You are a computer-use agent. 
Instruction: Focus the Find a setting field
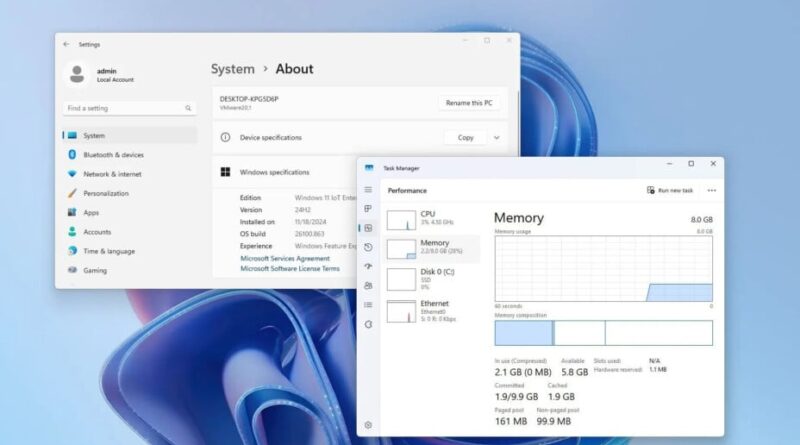pos(129,108)
